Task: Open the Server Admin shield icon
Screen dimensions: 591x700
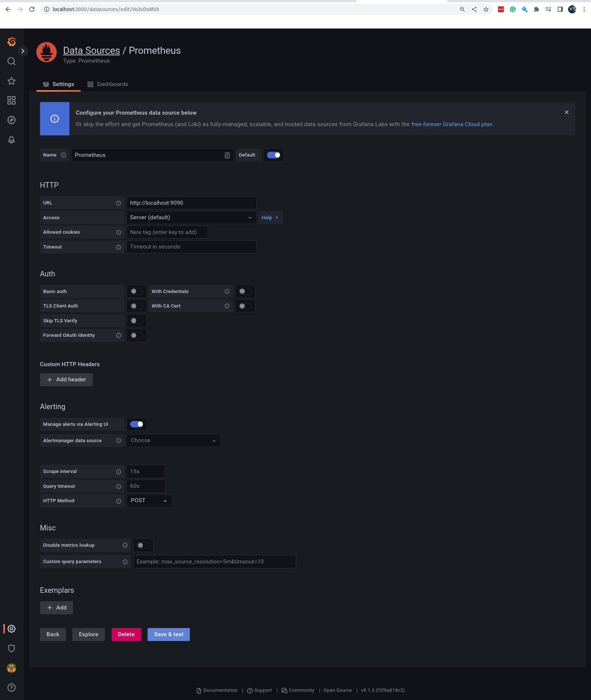Action: tap(11, 648)
